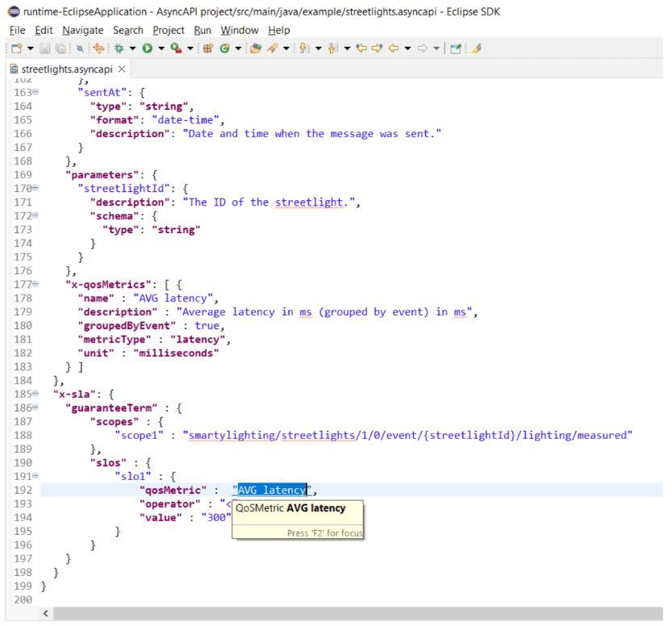Screen dimensions: 672x626
Task: Click the Previous Annotation up-arrow icon
Action: (x=333, y=48)
